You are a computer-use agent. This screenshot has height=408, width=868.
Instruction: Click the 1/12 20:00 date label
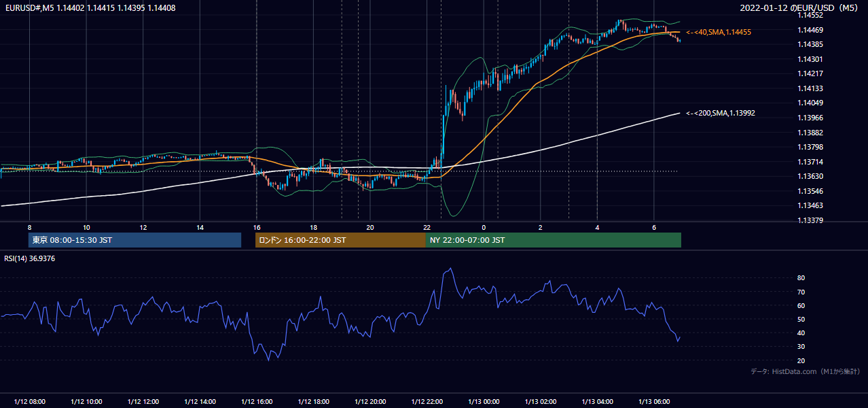[370, 401]
